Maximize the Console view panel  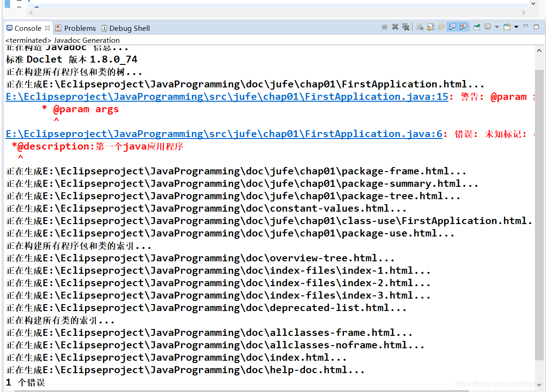coord(536,27)
